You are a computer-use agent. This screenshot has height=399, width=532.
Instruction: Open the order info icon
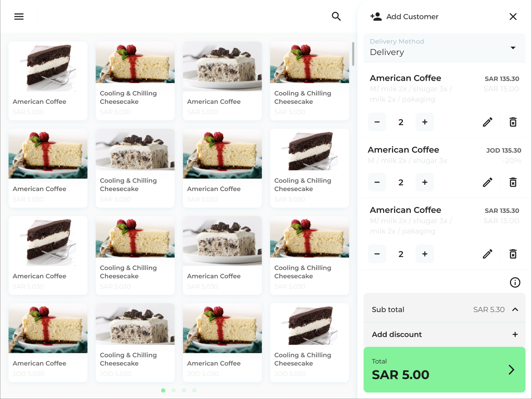515,282
